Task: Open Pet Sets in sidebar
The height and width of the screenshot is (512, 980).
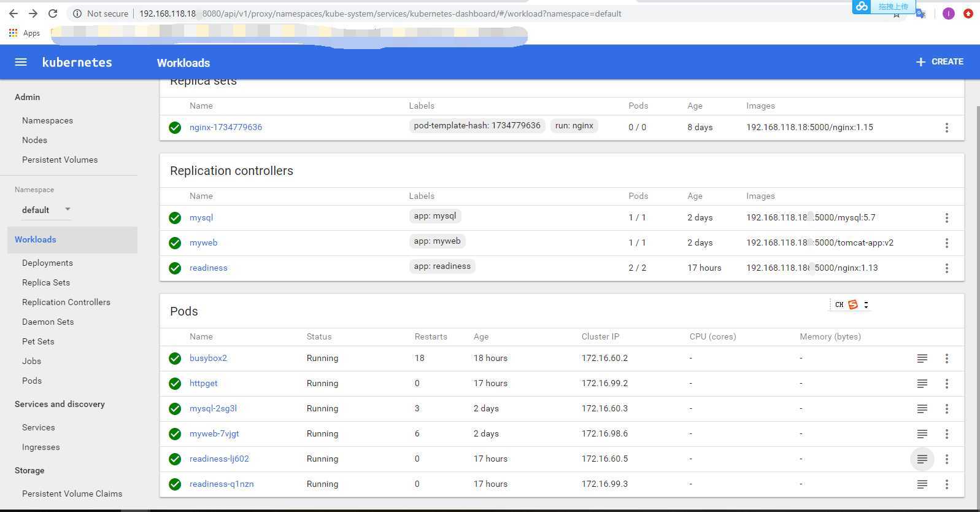Action: tap(38, 341)
